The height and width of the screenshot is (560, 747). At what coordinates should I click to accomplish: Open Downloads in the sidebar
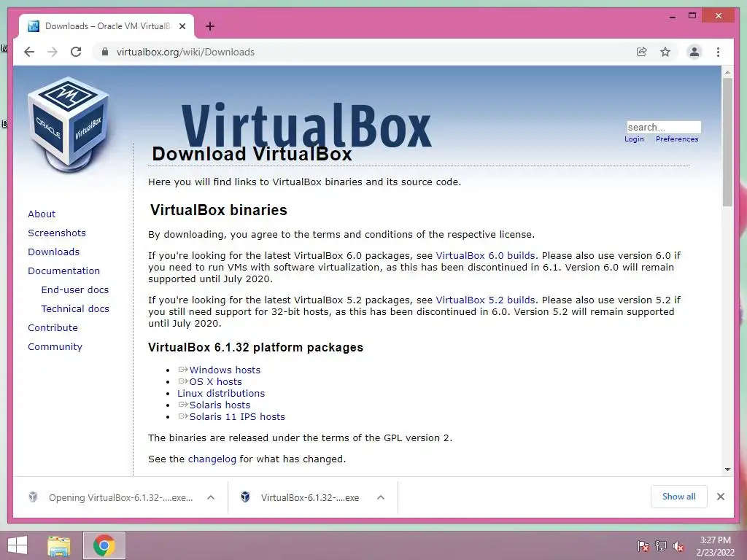(x=53, y=252)
